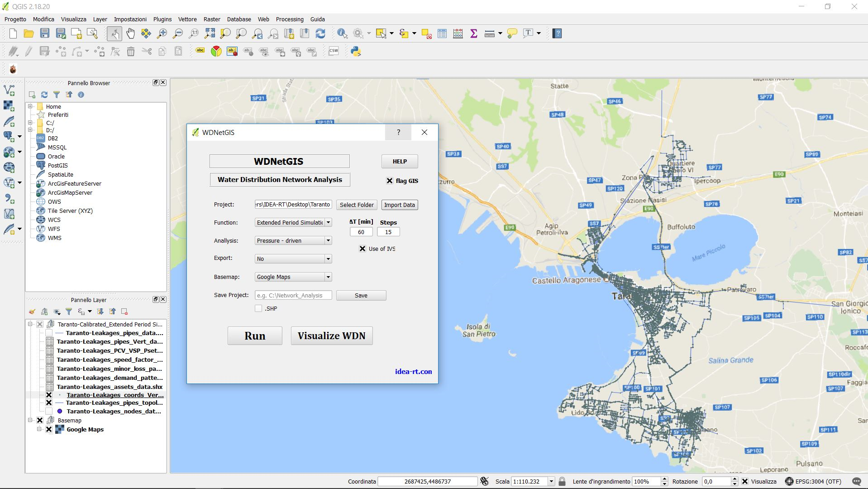Viewport: 868px width, 489px height.
Task: Open the Impostazioni menu
Action: pyautogui.click(x=130, y=19)
